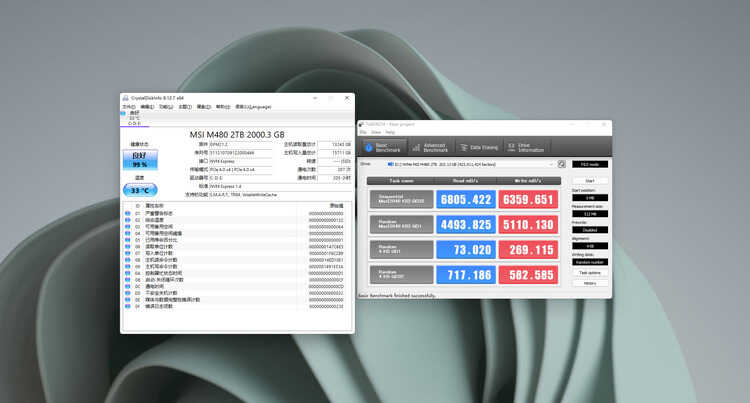The height and width of the screenshot is (403, 750).
Task: Open the Measurement size dropdown
Action: [x=590, y=214]
